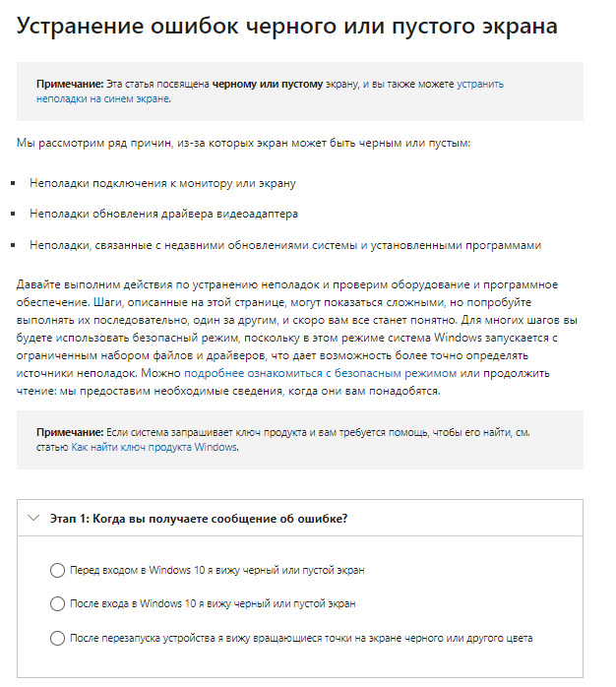This screenshot has height=687, width=616.
Task: Click the bullet about недавними обновлениями системы
Action: click(x=285, y=245)
